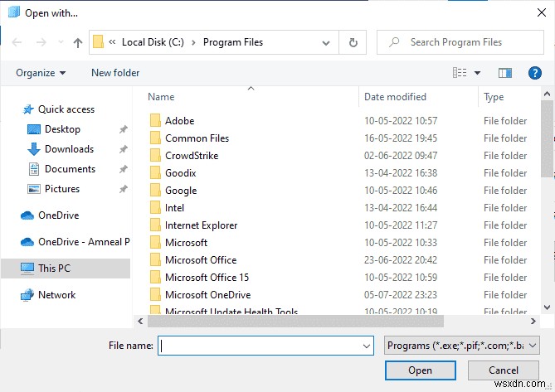Image resolution: width=555 pixels, height=392 pixels.
Task: Open the Organize menu
Action: click(41, 73)
